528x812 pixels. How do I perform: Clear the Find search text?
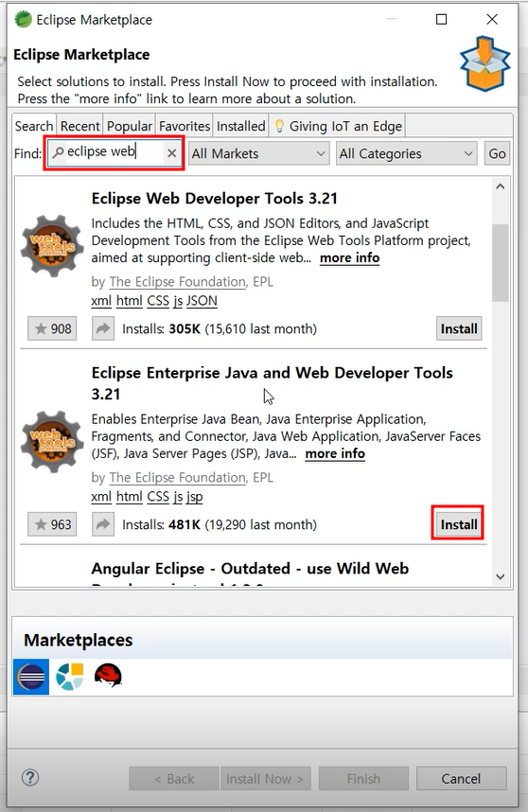(172, 152)
